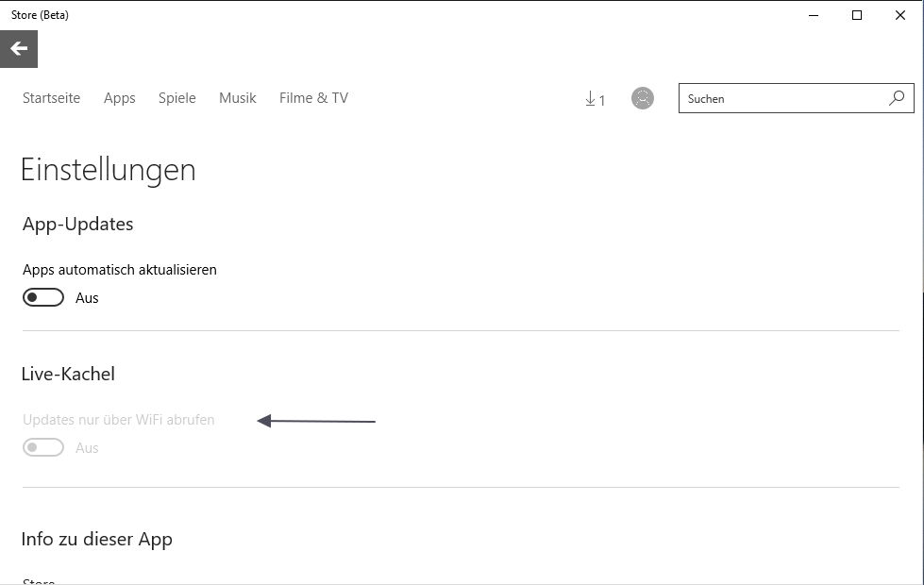
Task: Select the Musik tab
Action: point(238,98)
